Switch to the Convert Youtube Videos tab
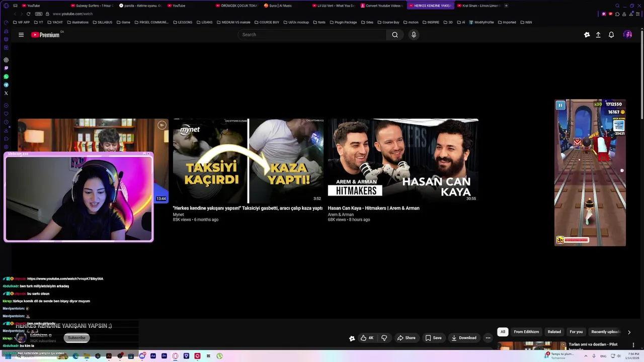The height and width of the screenshot is (362, 644). pos(381,6)
